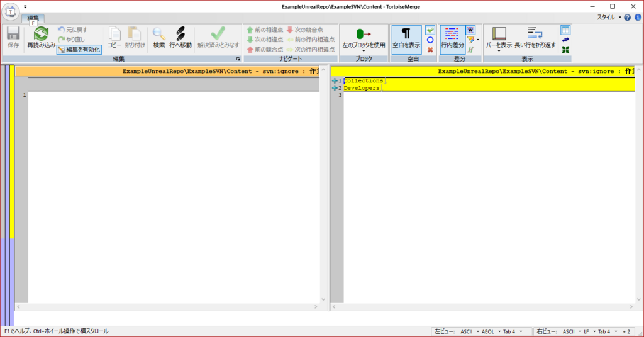This screenshot has width=644, height=337.
Task: Go to 前の行内相違点 previous inline difference
Action: (311, 40)
